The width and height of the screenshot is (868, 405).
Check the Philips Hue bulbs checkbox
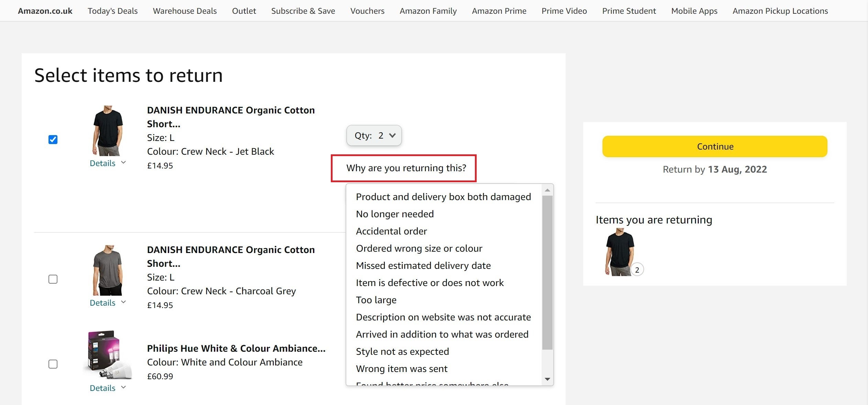(53, 364)
